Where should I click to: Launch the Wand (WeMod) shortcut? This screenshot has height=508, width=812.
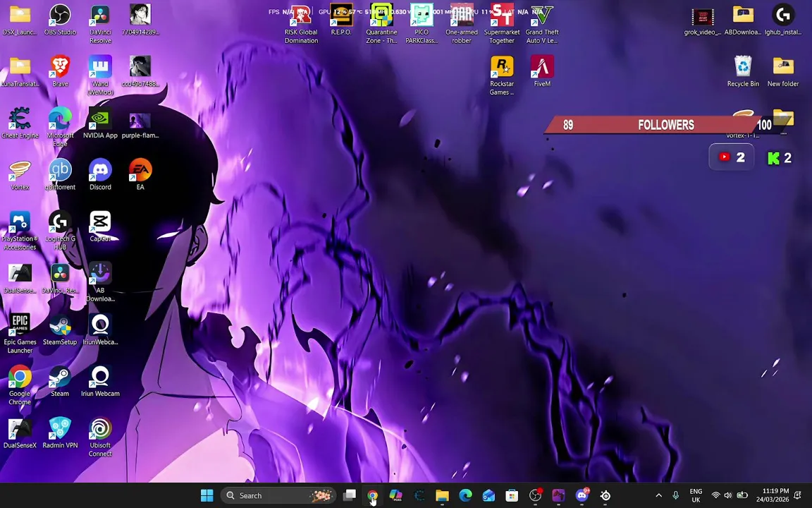(100, 75)
